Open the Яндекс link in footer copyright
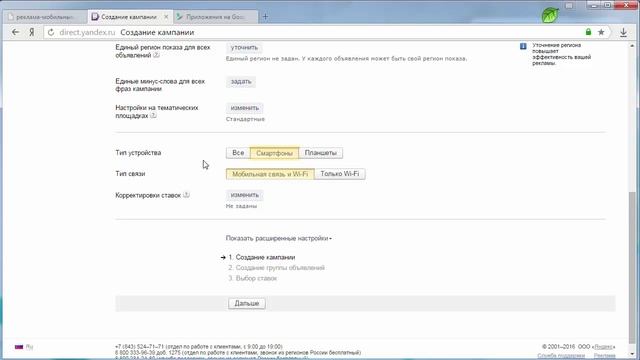Viewport: 640px width, 360px height. pos(603,347)
